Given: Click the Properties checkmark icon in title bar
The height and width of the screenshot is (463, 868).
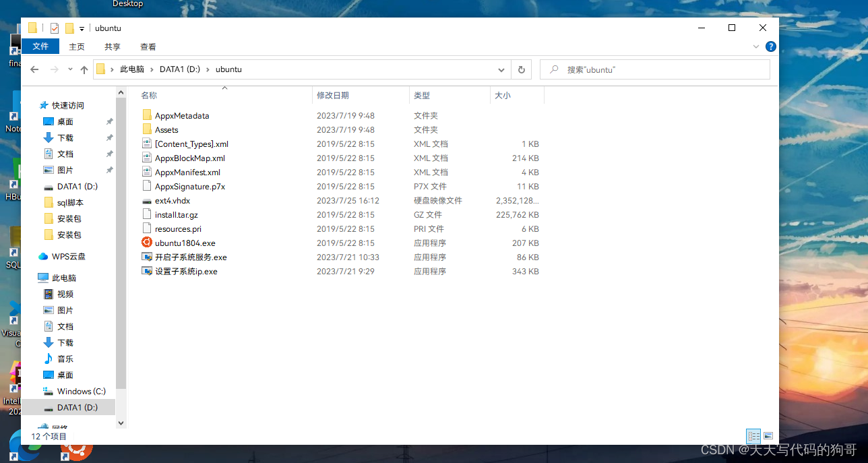Looking at the screenshot, I should [54, 28].
